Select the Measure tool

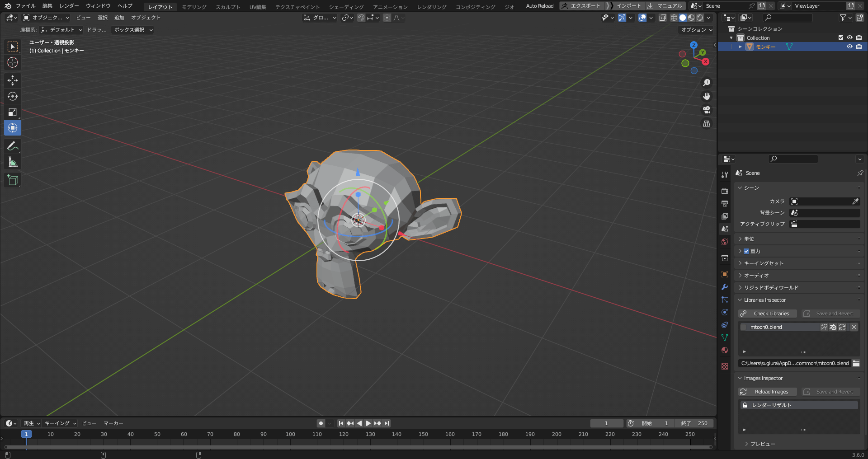(x=13, y=162)
